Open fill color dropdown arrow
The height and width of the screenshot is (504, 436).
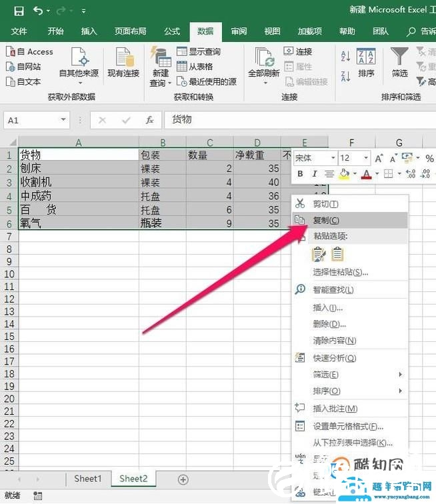pyautogui.click(x=355, y=174)
